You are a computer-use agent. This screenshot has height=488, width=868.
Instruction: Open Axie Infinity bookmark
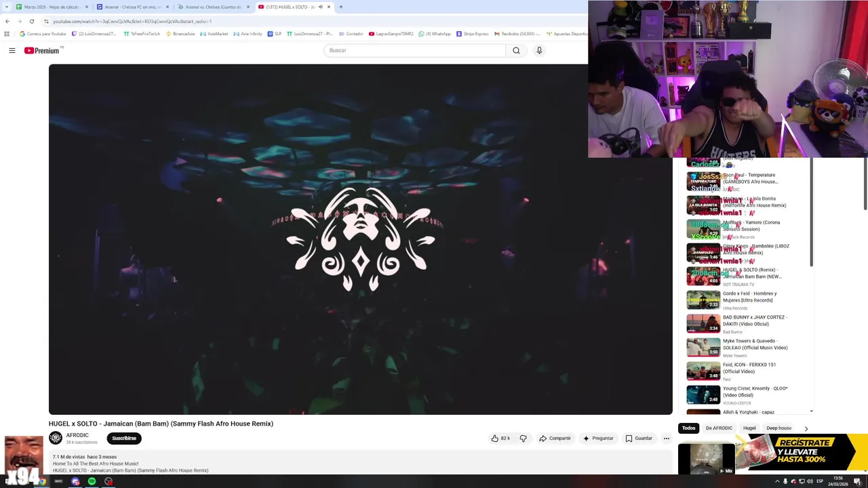coord(248,33)
